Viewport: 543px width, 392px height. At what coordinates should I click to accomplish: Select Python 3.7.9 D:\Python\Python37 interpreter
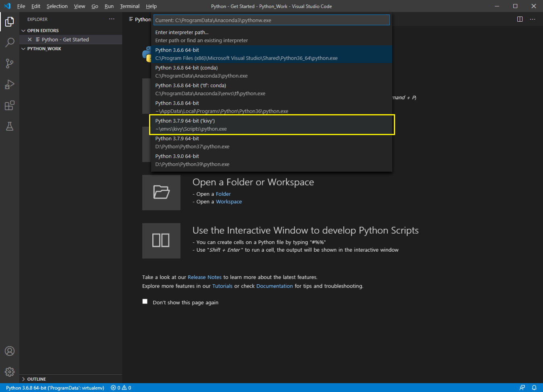[272, 143]
